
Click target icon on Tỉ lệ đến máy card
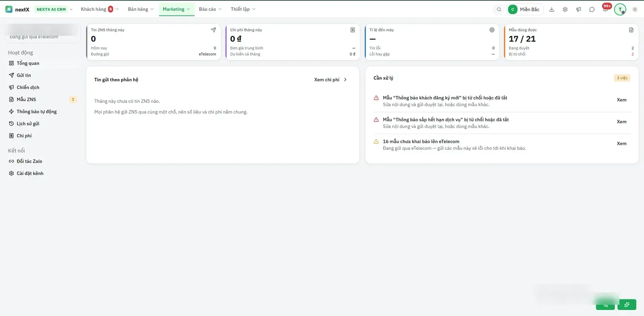492,30
